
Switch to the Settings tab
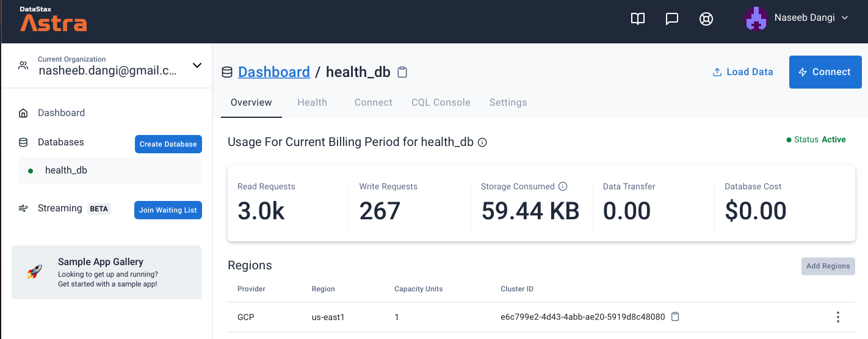coord(508,103)
